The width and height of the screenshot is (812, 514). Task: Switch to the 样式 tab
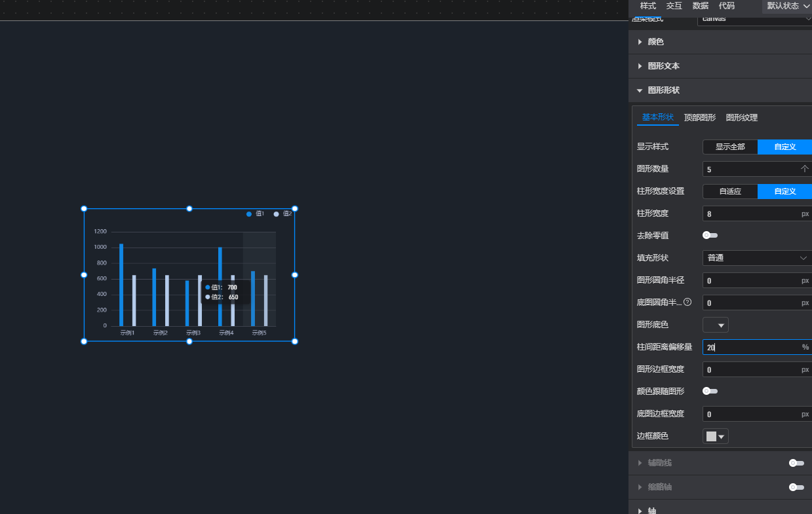pos(648,6)
